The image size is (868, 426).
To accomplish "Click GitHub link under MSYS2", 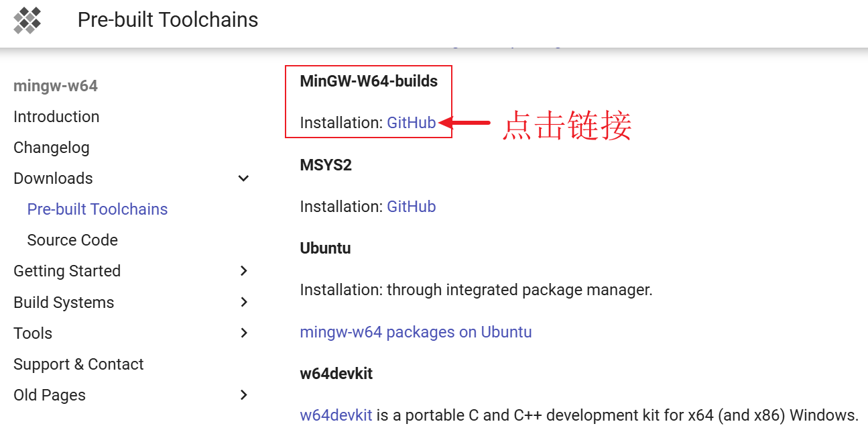I will tap(412, 207).
